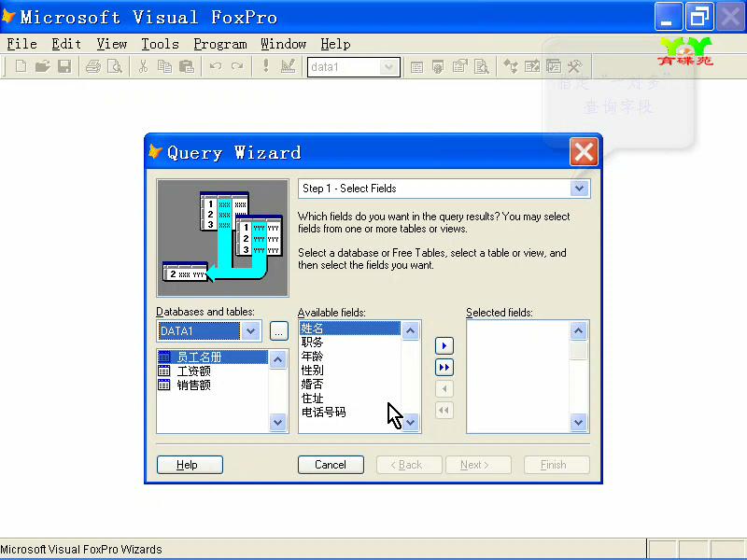This screenshot has width=747, height=560.
Task: Select the 性别 field
Action: (349, 370)
